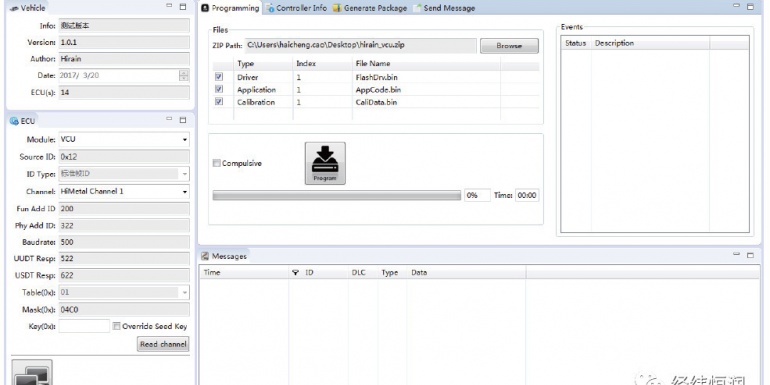Click the Phy Add ID field
The width and height of the screenshot is (770, 385).
(124, 225)
